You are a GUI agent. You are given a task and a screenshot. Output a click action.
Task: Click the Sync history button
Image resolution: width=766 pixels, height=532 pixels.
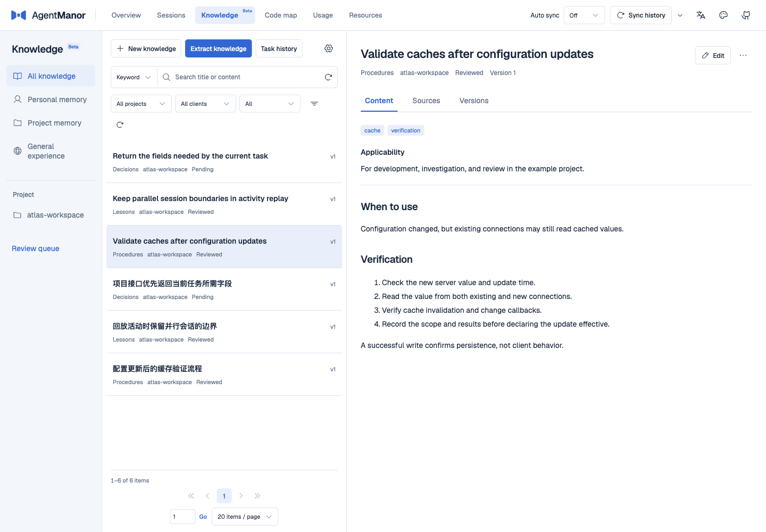[641, 15]
